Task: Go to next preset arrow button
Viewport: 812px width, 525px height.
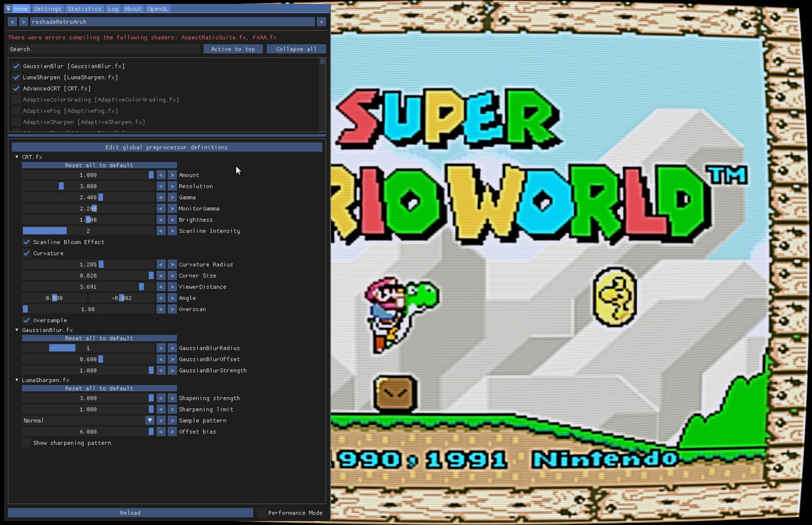Action: 24,22
